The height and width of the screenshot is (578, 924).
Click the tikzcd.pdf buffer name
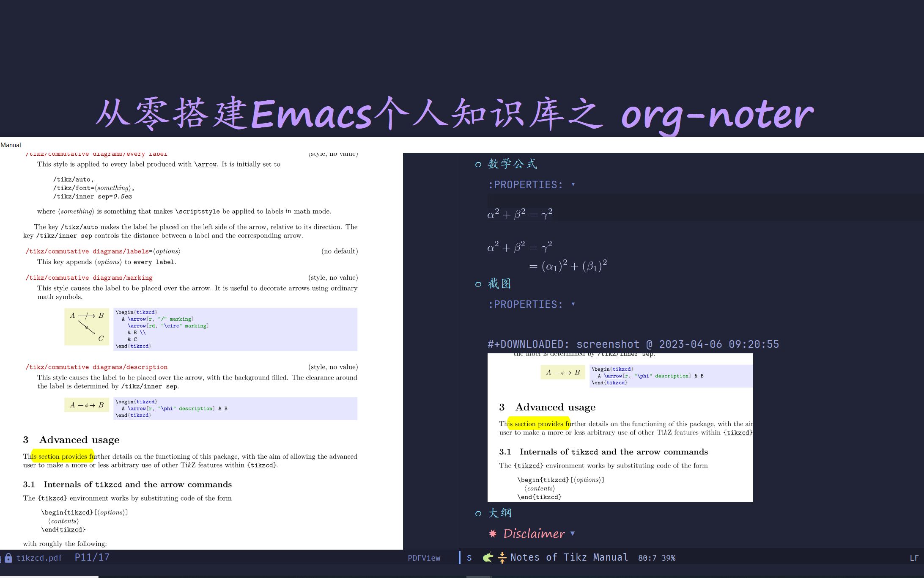39,558
